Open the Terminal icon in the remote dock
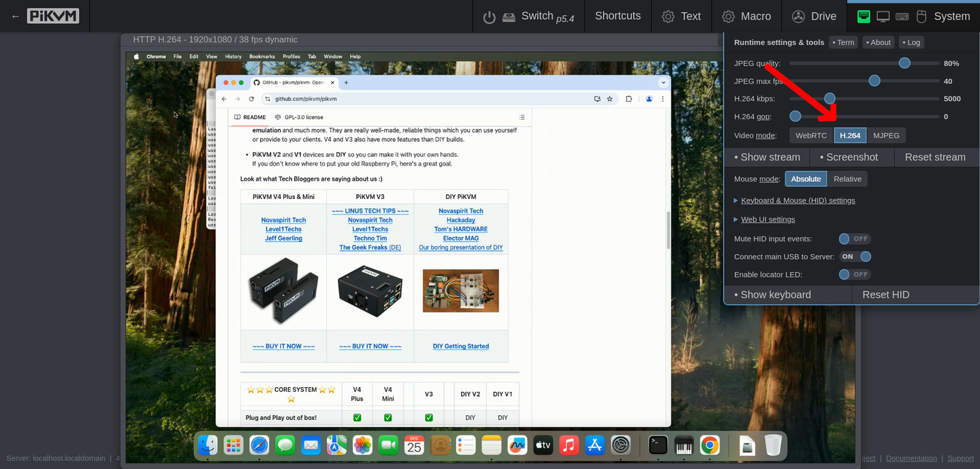This screenshot has width=980, height=469. 658,444
